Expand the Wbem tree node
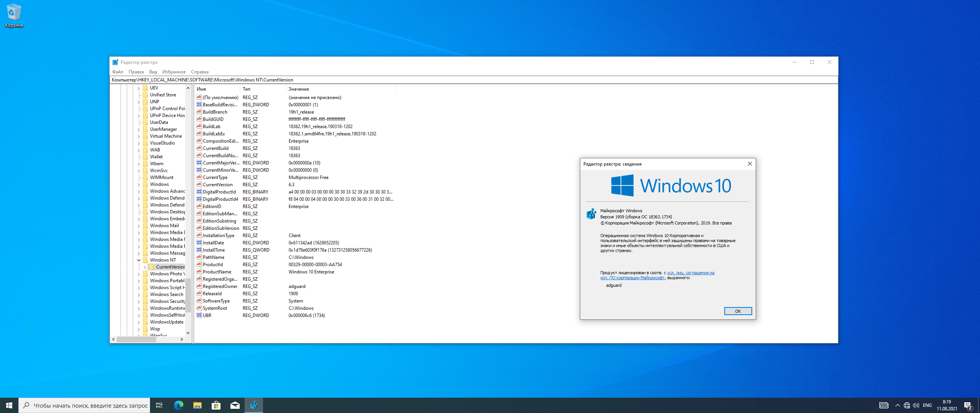 [139, 164]
